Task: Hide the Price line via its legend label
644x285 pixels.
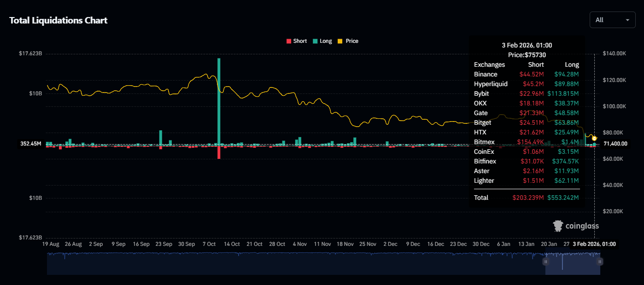Action: click(351, 41)
